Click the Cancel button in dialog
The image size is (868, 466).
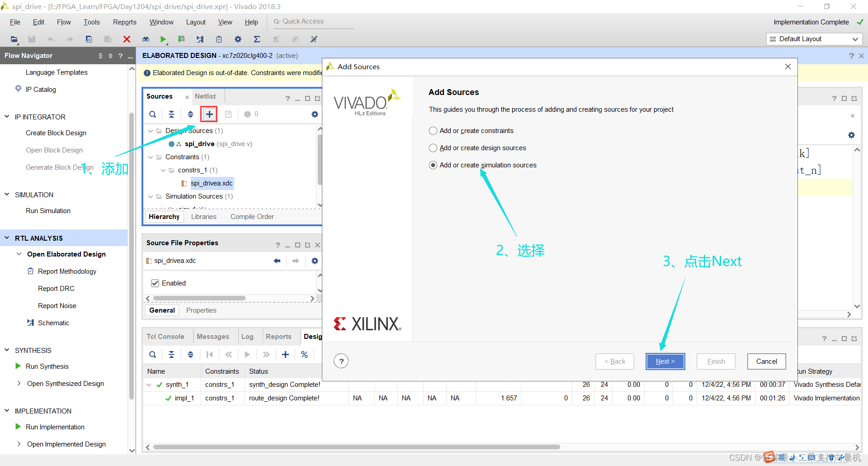766,361
